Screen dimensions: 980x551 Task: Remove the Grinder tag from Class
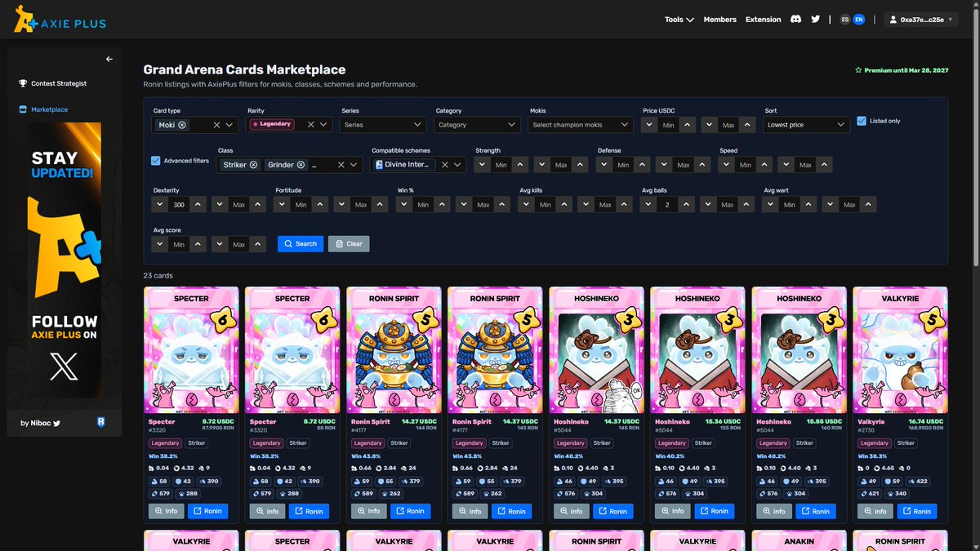point(301,165)
